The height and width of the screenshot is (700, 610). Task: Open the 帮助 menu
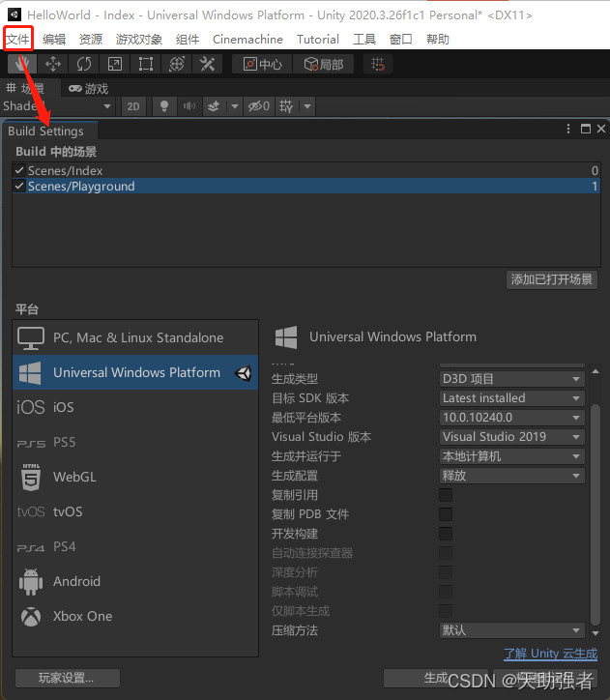(x=437, y=40)
